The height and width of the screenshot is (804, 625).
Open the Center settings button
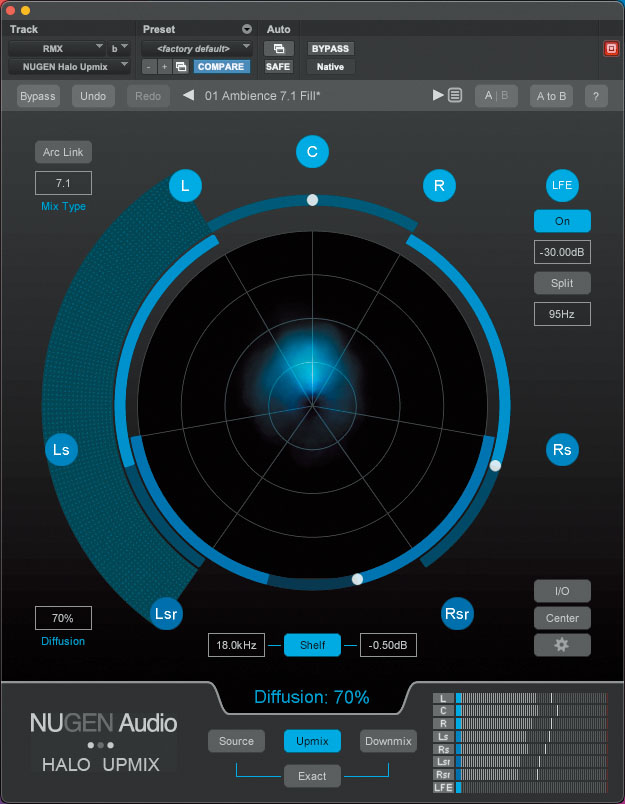tap(562, 618)
